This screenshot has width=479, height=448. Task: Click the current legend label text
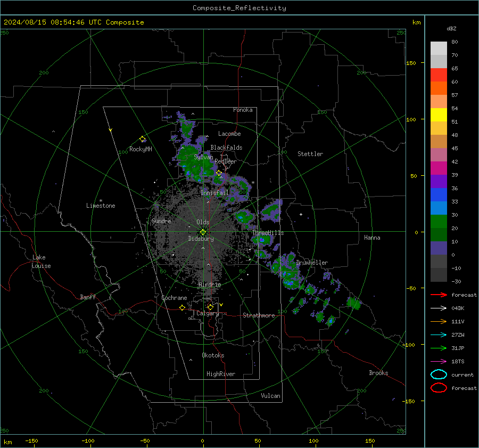[463, 374]
